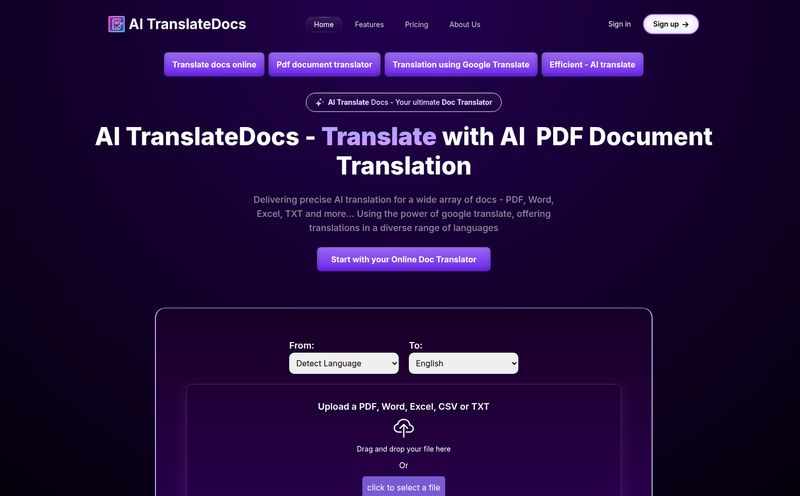Navigate to About Us
This screenshot has height=496, width=800.
[x=464, y=24]
